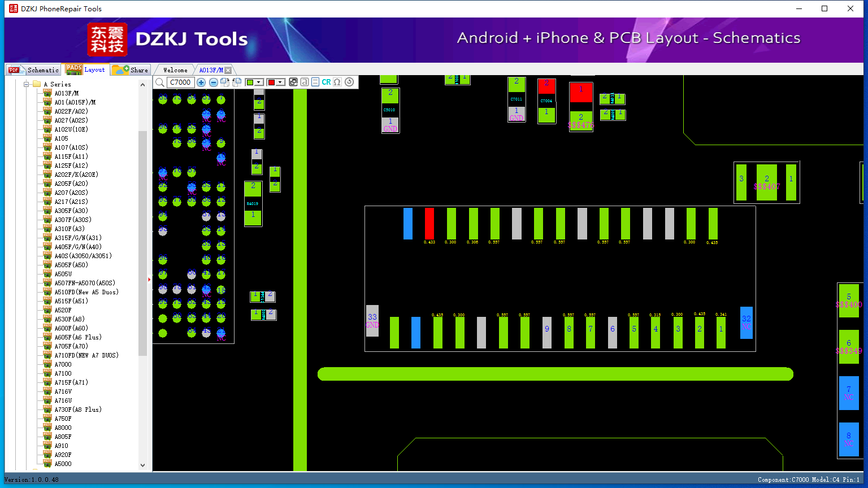Image resolution: width=868 pixels, height=488 pixels.
Task: Select A305F(A30) model
Action: [x=71, y=211]
